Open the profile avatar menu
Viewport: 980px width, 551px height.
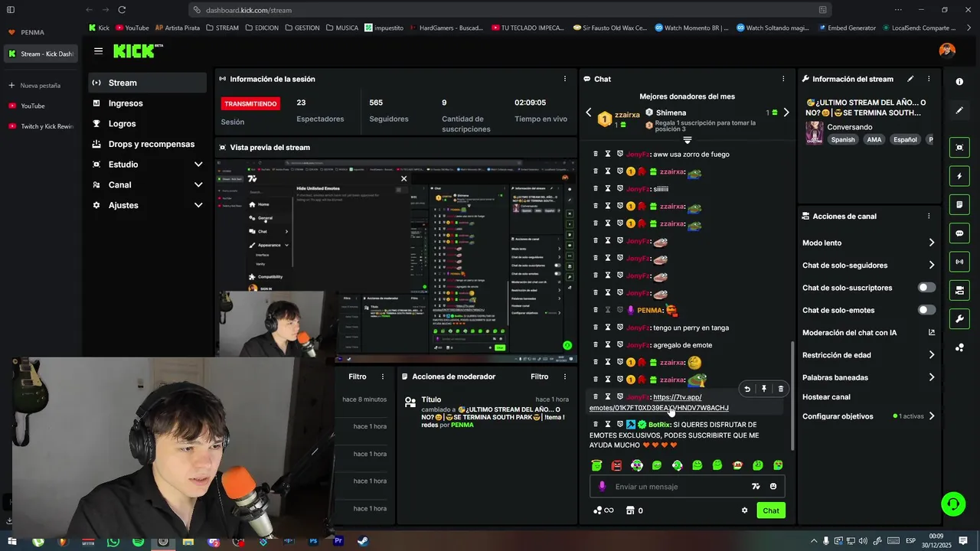click(x=947, y=51)
